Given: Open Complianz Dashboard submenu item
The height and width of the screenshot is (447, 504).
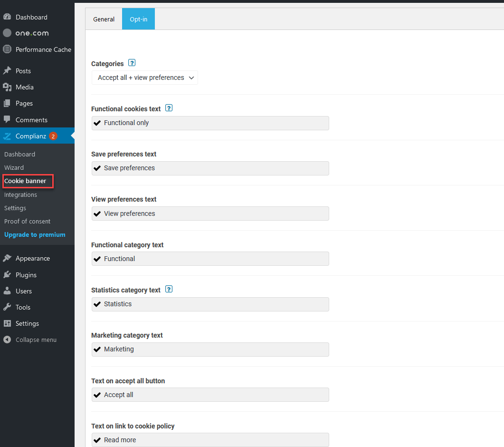Looking at the screenshot, I should point(19,154).
